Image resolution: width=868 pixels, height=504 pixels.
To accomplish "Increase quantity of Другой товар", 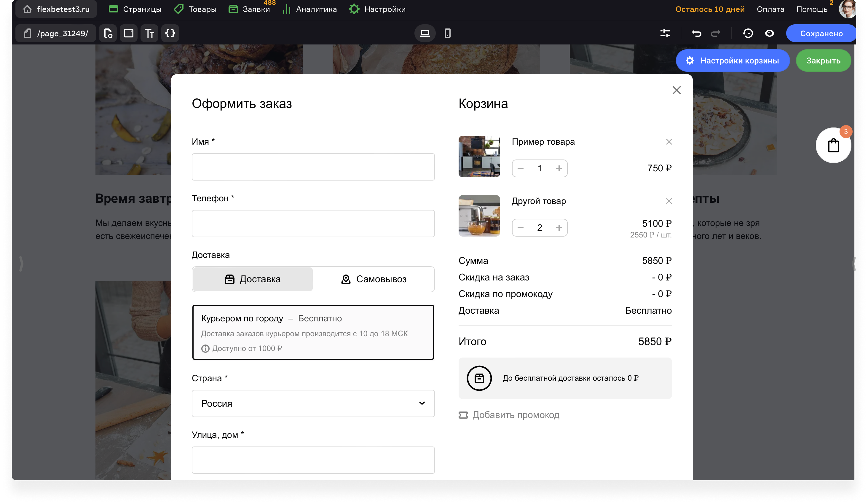I will [x=559, y=228].
